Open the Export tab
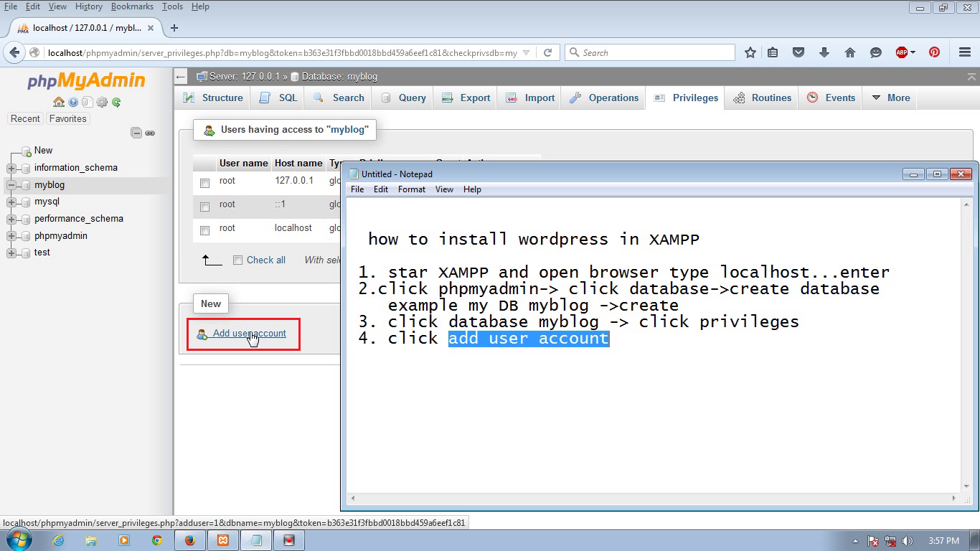Screen dimensions: 980x551 (x=466, y=98)
